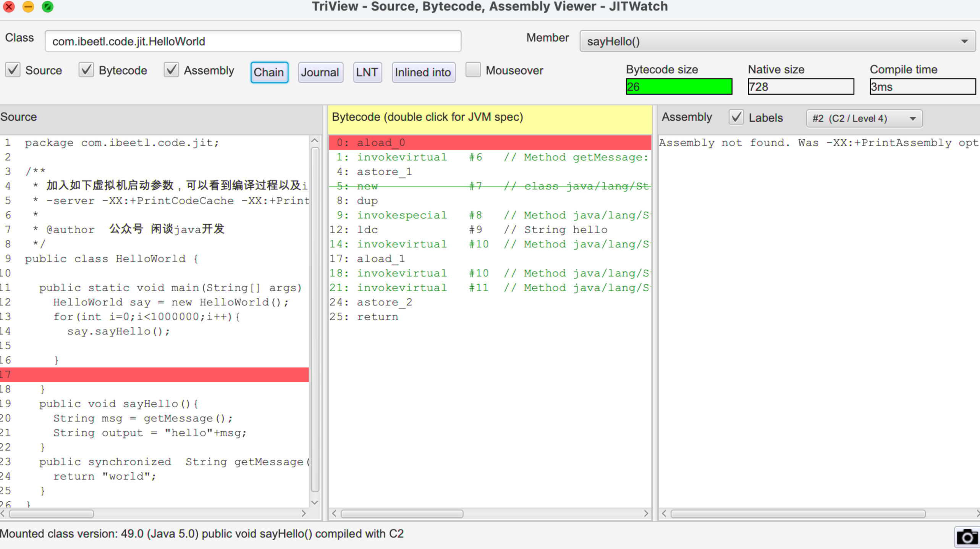Click the Class name input field
Image resolution: width=980 pixels, height=549 pixels.
coord(253,41)
